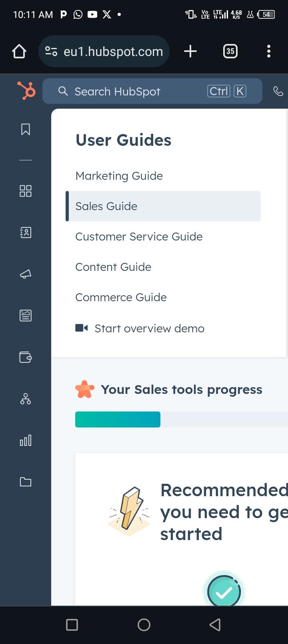
Task: Open the Workspaces grid icon
Action: click(x=26, y=191)
